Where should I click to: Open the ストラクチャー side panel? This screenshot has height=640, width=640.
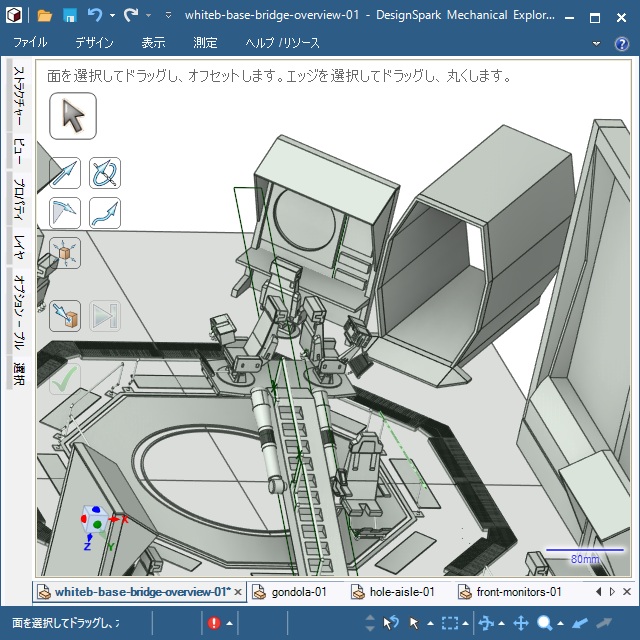tap(19, 96)
